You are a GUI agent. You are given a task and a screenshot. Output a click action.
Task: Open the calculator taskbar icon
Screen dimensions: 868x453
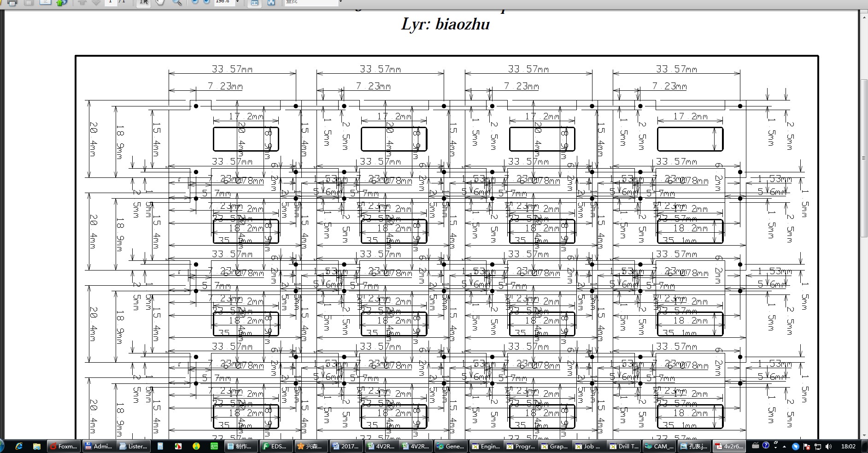[160, 446]
